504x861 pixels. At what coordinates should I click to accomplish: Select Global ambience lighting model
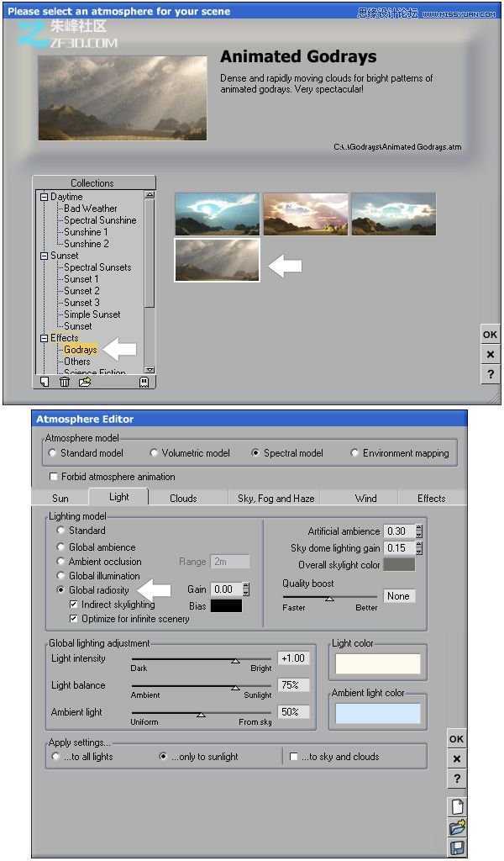click(60, 547)
